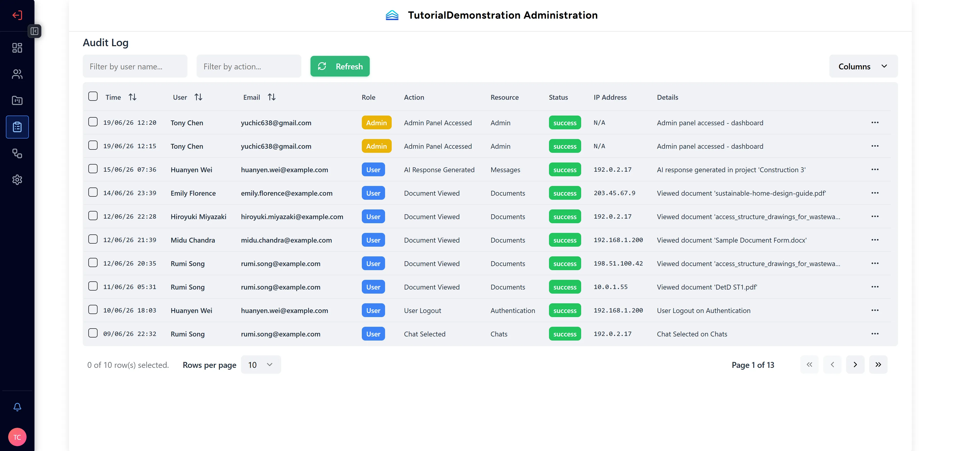
Task: Open row actions for 19/06/26 12:15 entry
Action: pyautogui.click(x=875, y=146)
